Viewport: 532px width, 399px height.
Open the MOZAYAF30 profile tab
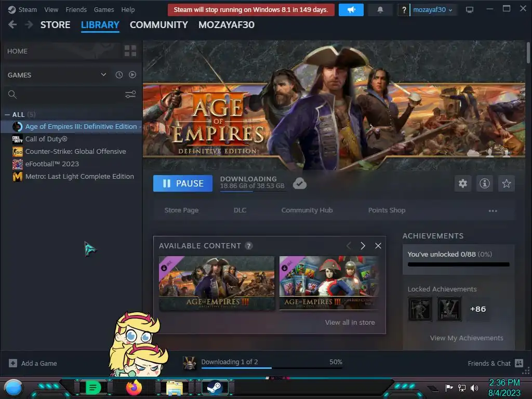pos(227,25)
